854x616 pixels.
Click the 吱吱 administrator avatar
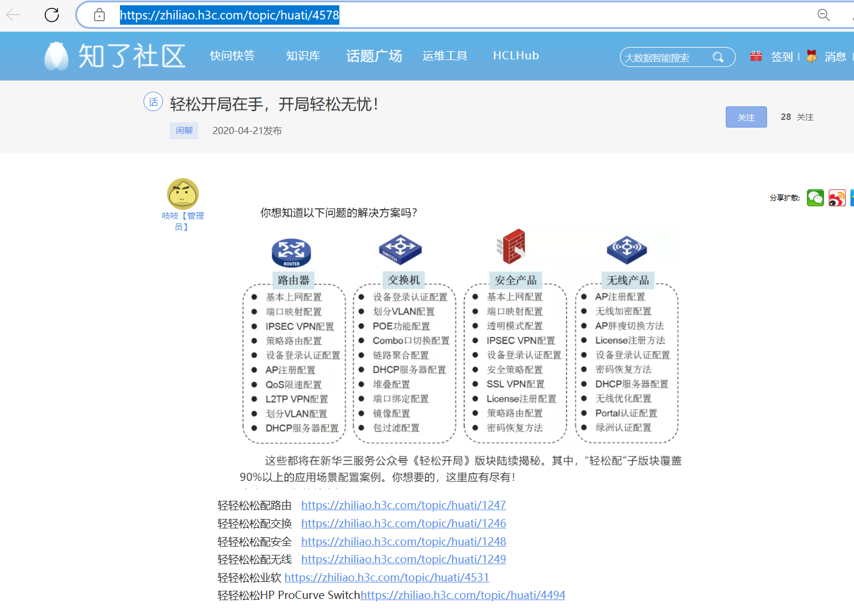[183, 194]
